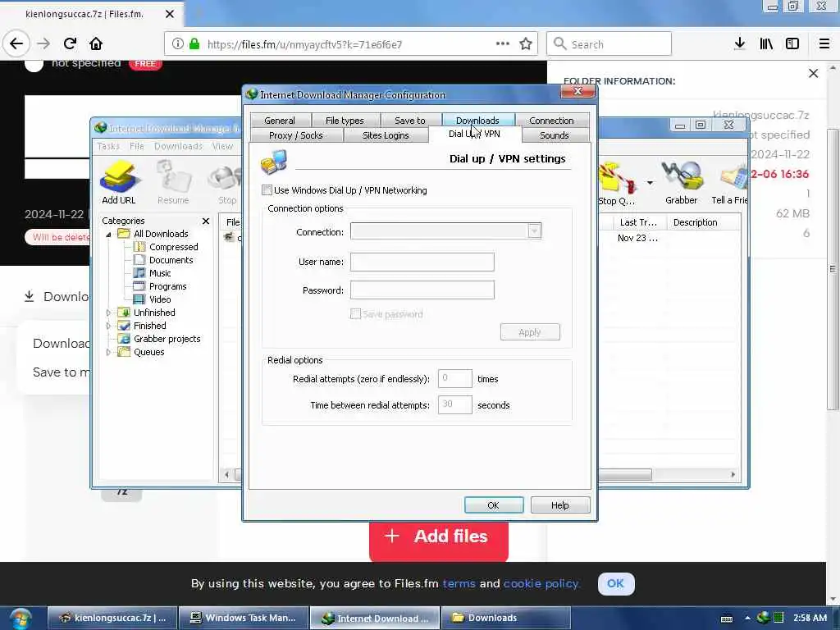Toggle the Save password checkbox
Screen dimensions: 840x630
pos(355,314)
